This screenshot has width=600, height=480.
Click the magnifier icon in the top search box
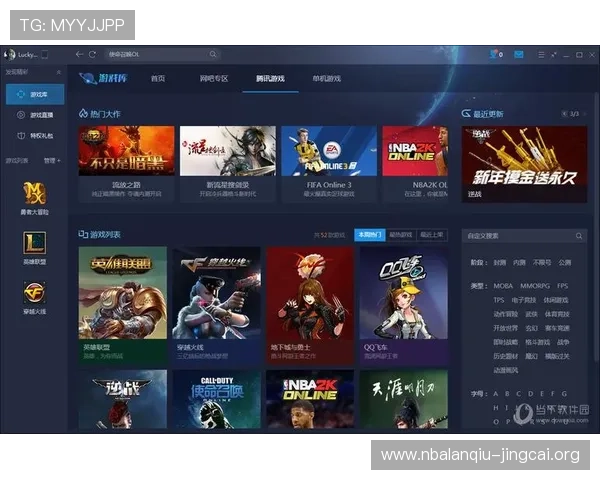(213, 54)
